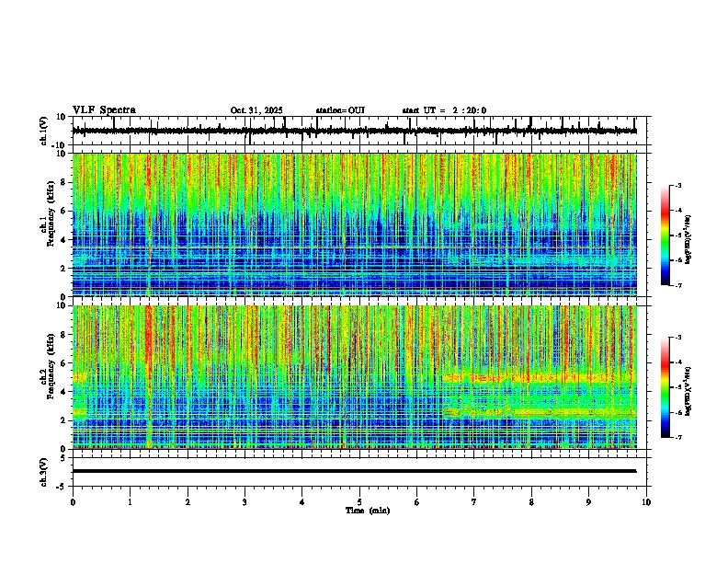This screenshot has width=728, height=563.
Task: Click the ch.1 voltage waveform trace
Action: (x=354, y=131)
